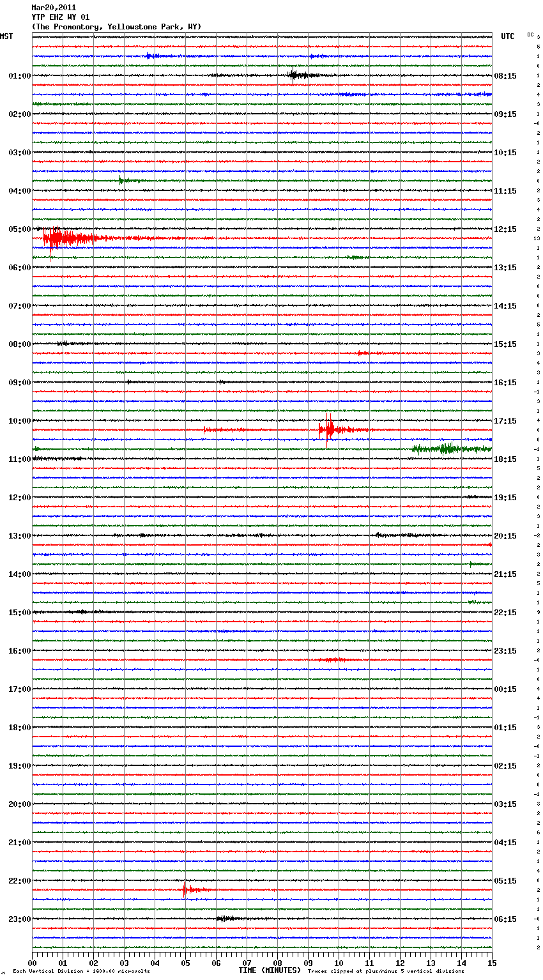Click the date text 'Mar20,2011'
Screen dimensions: 543x980
(x=54, y=8)
